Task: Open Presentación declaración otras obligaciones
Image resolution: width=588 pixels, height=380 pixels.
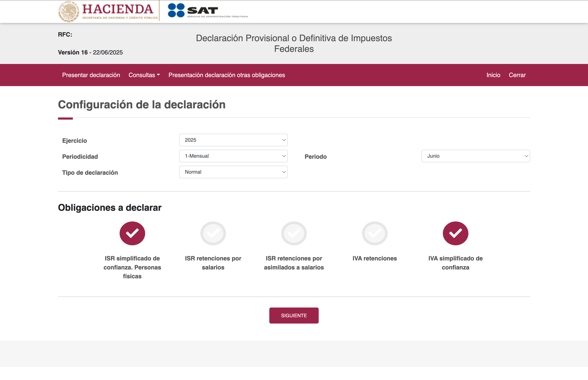Action: click(226, 75)
